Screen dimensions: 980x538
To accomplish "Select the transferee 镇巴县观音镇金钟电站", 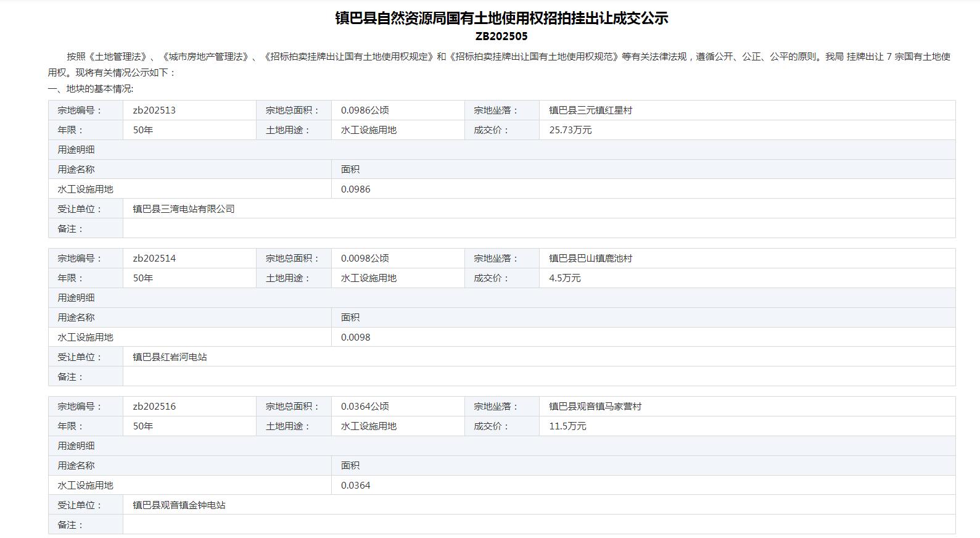I will 179,505.
